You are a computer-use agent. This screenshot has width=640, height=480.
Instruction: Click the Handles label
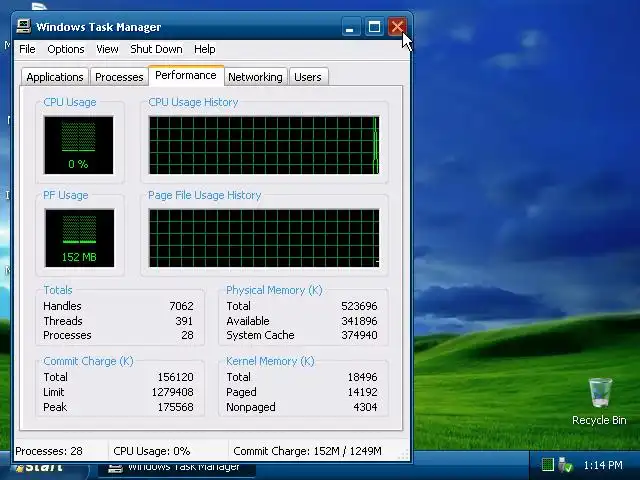[x=62, y=306]
